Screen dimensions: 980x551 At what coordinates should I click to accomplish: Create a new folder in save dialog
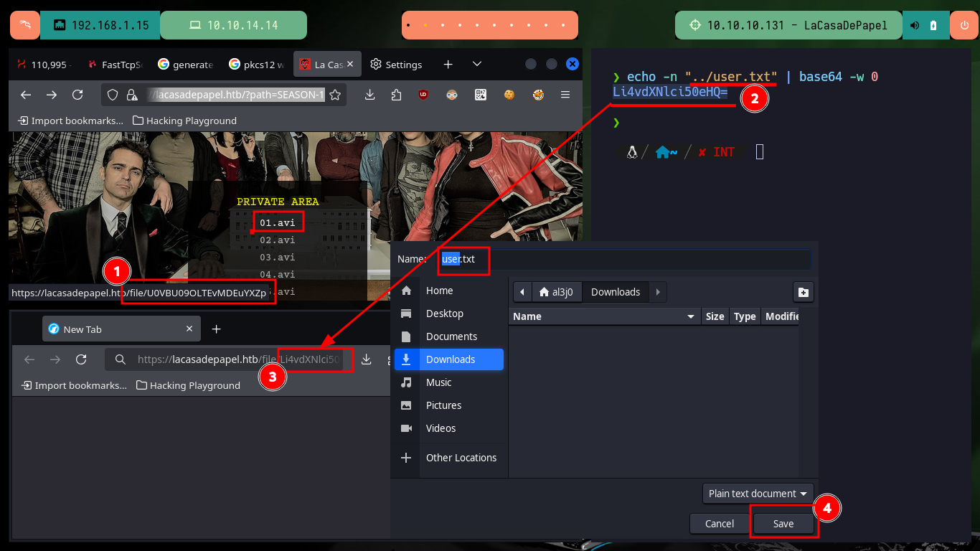pos(803,292)
